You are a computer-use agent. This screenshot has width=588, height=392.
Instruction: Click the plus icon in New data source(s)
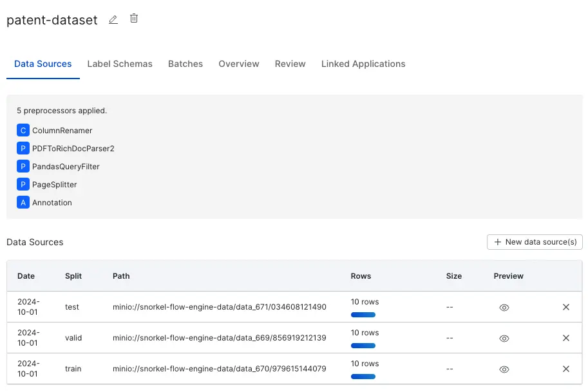[x=498, y=242]
